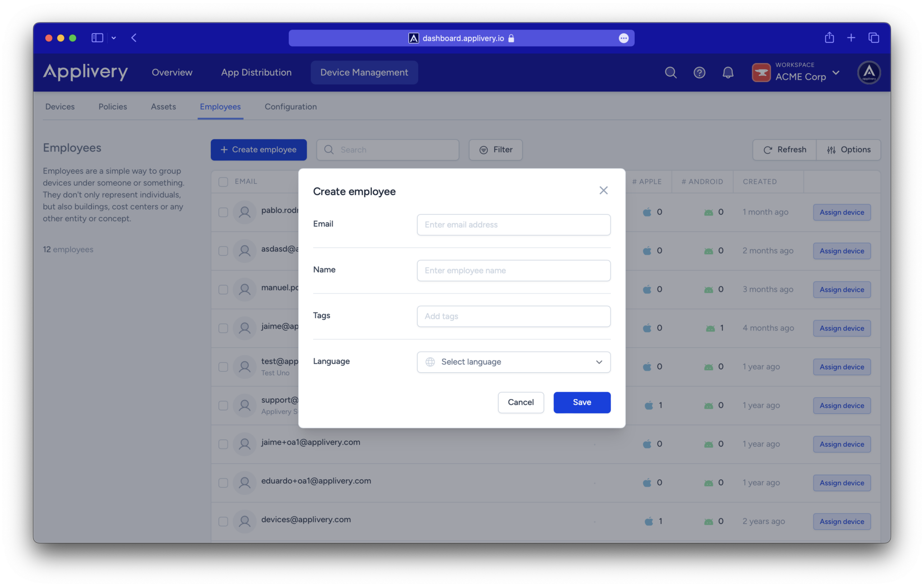Open new browser tab plus icon
Image resolution: width=924 pixels, height=587 pixels.
coord(851,38)
